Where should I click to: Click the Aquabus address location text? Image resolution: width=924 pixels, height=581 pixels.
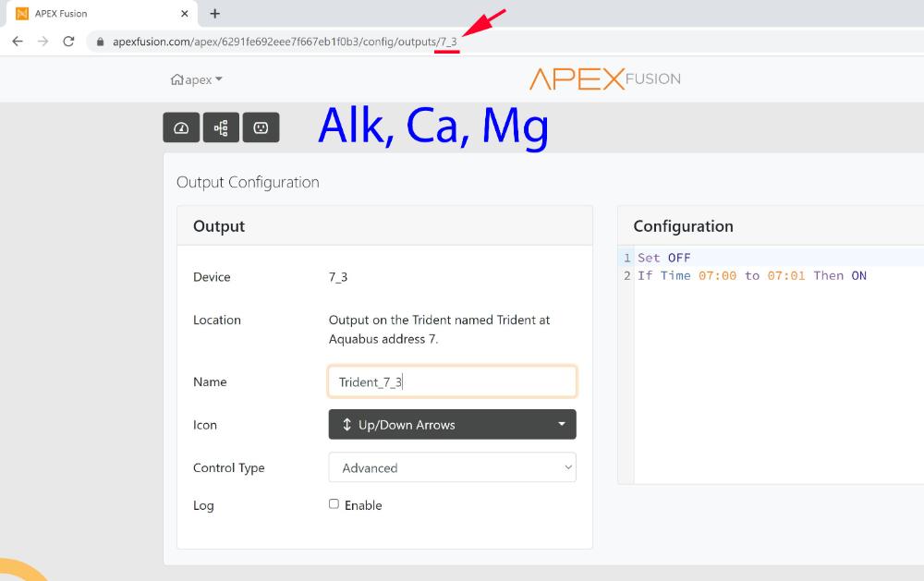pyautogui.click(x=439, y=330)
